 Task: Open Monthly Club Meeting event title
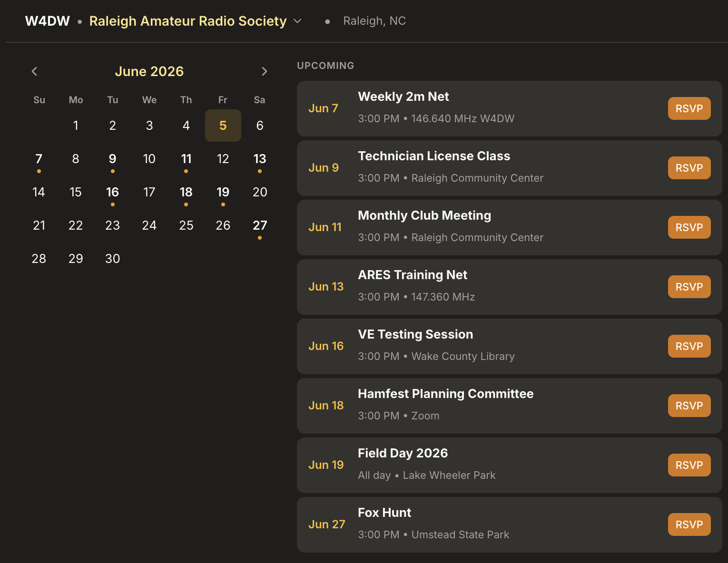click(x=424, y=215)
